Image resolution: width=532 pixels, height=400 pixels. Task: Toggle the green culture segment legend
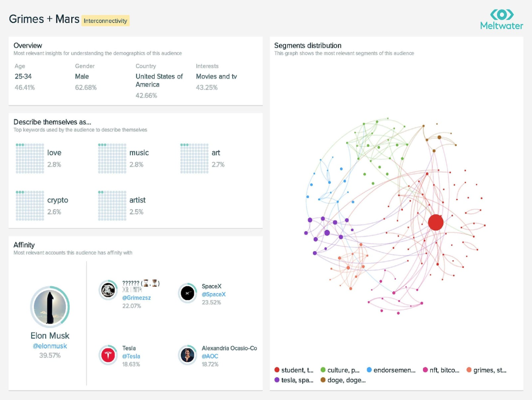pyautogui.click(x=340, y=370)
